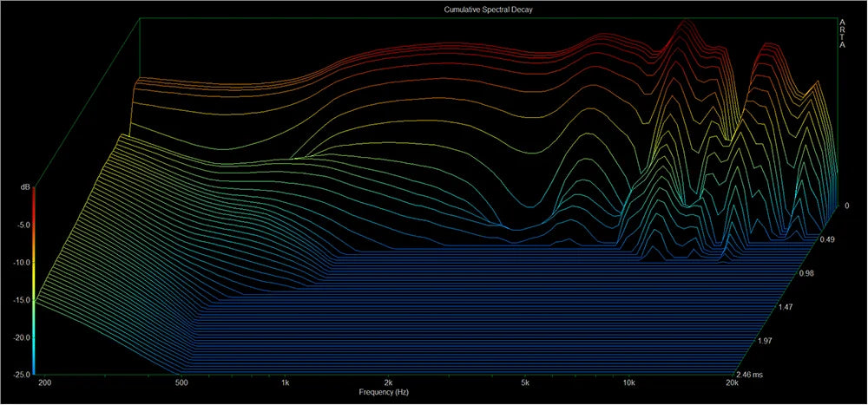Click the '10k' frequency axis tick label
Image resolution: width=868 pixels, height=405 pixels.
(x=628, y=382)
